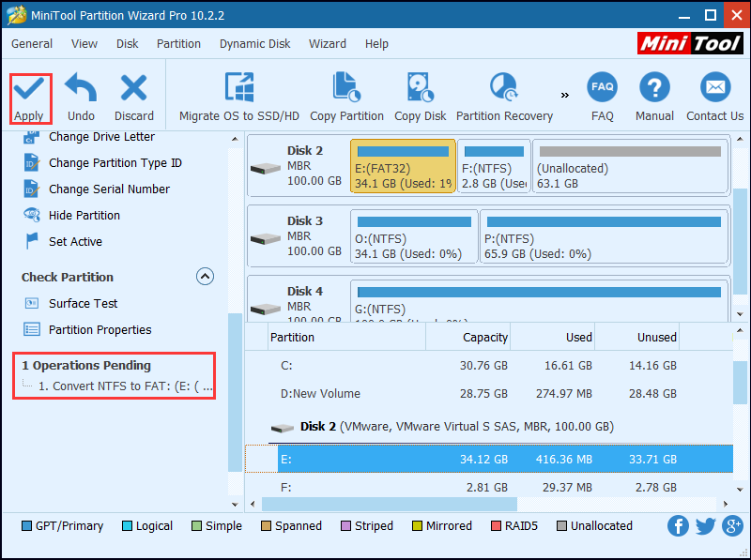
Task: Select the D:New Volume row
Action: [x=489, y=393]
